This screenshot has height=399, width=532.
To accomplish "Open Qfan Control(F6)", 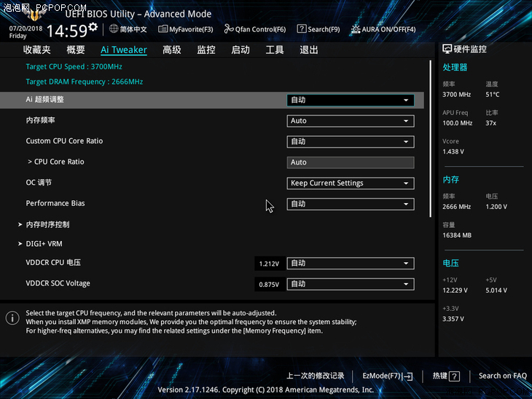I will coord(255,29).
